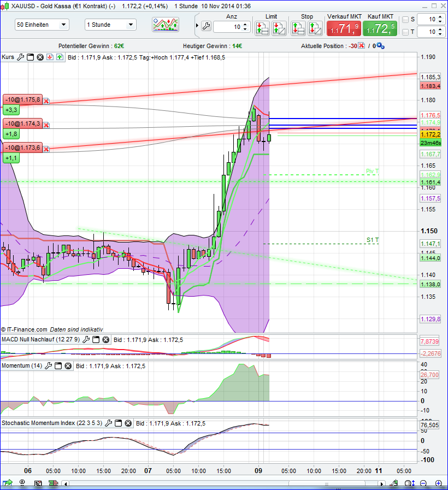Click the Verkauf MKT sell button

(x=344, y=27)
